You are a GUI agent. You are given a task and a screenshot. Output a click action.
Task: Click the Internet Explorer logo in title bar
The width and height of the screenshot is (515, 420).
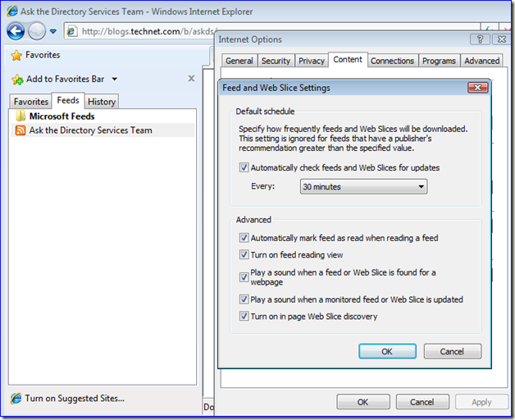pyautogui.click(x=12, y=11)
